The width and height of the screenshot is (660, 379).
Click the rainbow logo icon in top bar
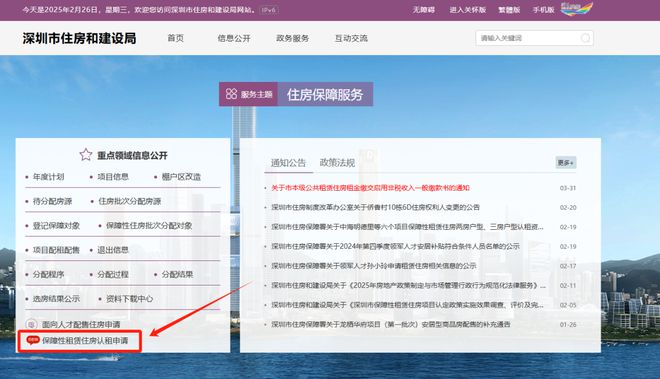[577, 8]
